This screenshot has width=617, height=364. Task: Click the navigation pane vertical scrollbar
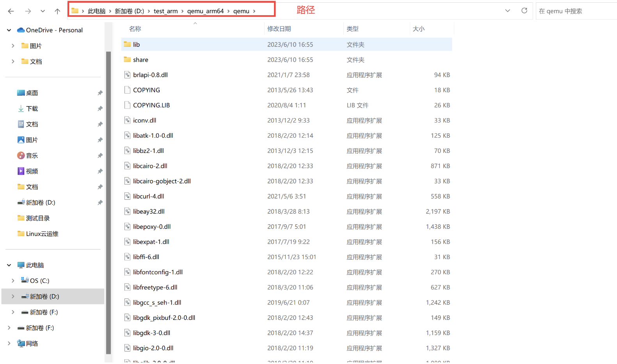point(108,203)
